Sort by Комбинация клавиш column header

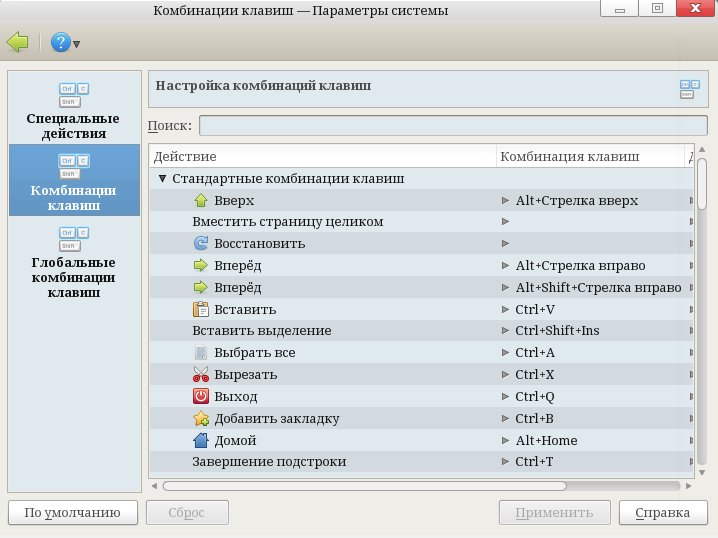tap(590, 157)
